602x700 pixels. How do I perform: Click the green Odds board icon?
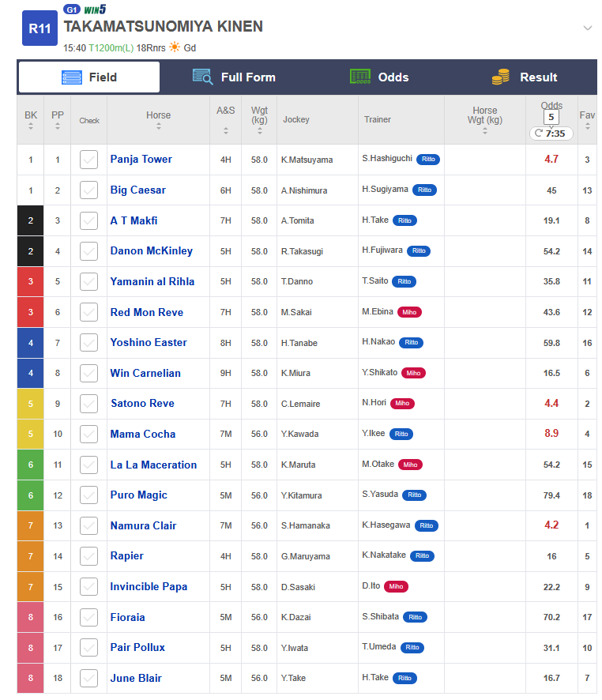360,77
